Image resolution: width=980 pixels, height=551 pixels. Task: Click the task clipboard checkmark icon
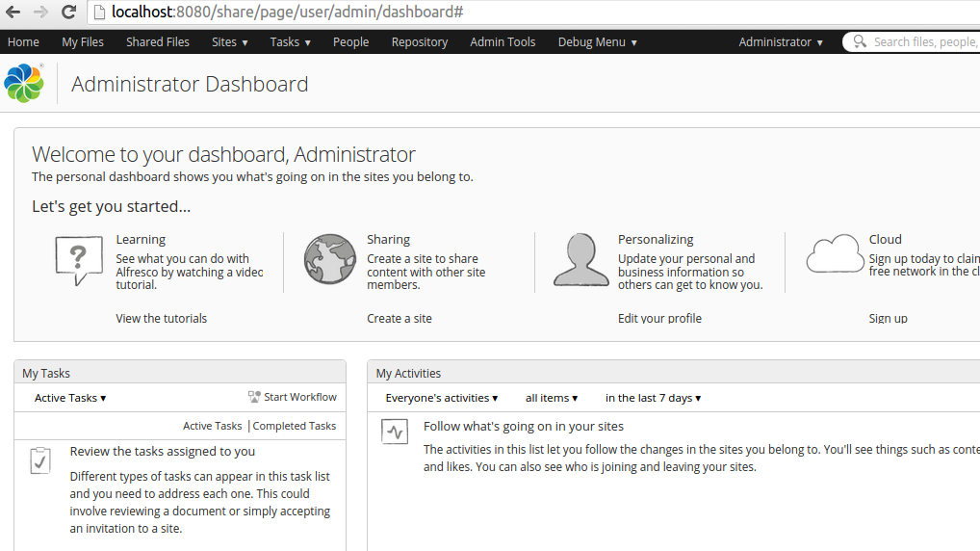[x=40, y=460]
